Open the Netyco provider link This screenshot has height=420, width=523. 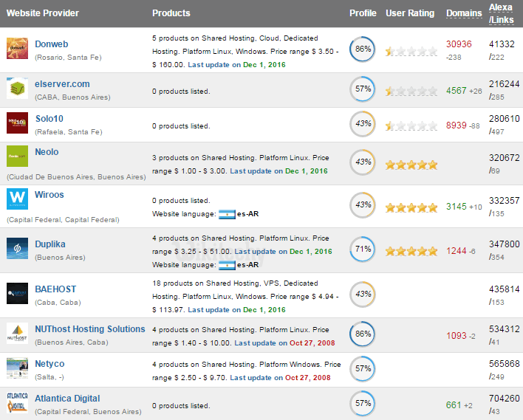pos(49,364)
